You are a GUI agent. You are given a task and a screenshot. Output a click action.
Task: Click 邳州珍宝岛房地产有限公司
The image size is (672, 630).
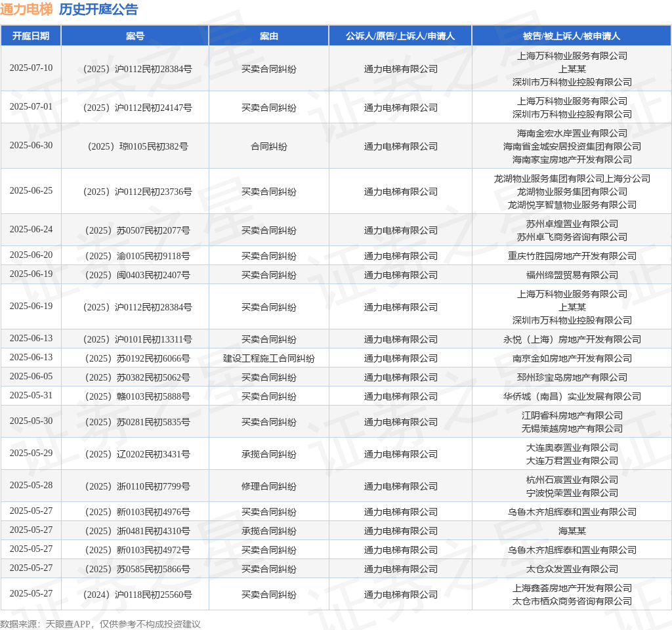pos(572,377)
